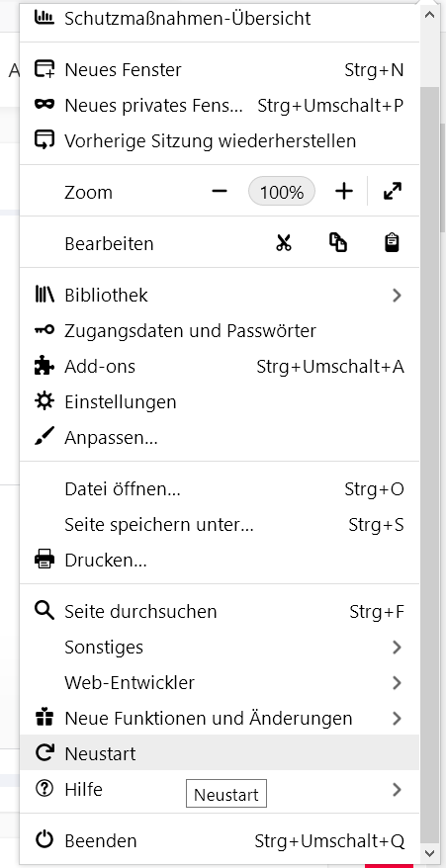
Task: Click the Drucken printer icon
Action: point(45,560)
